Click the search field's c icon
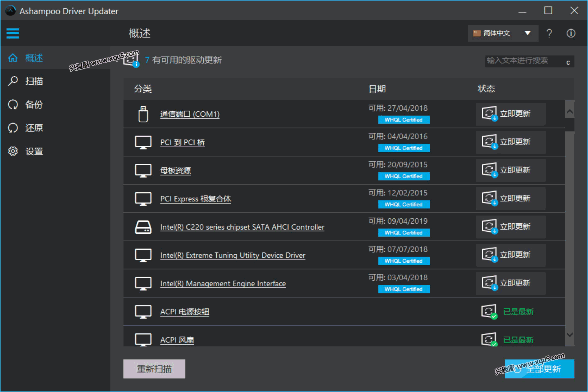Screen dimensions: 588x392 [x=568, y=62]
